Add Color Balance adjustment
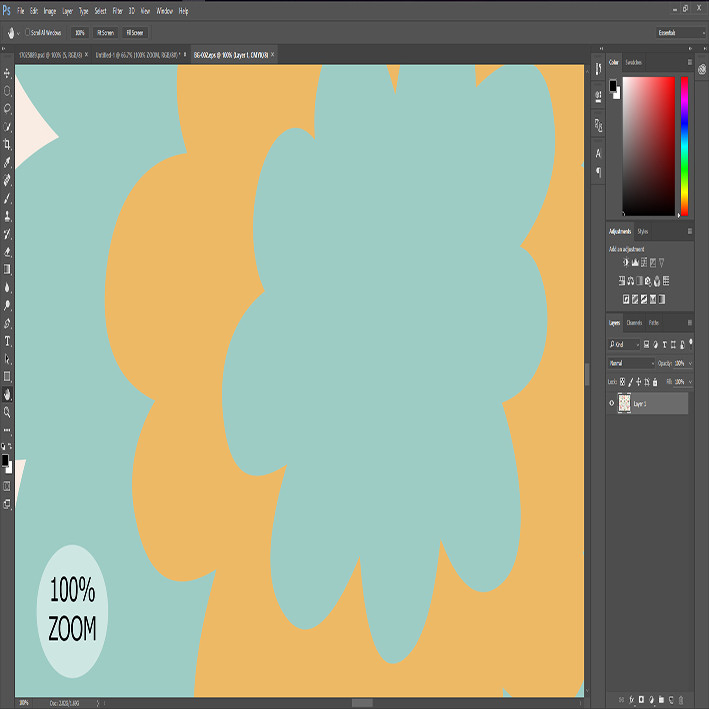 coord(630,281)
